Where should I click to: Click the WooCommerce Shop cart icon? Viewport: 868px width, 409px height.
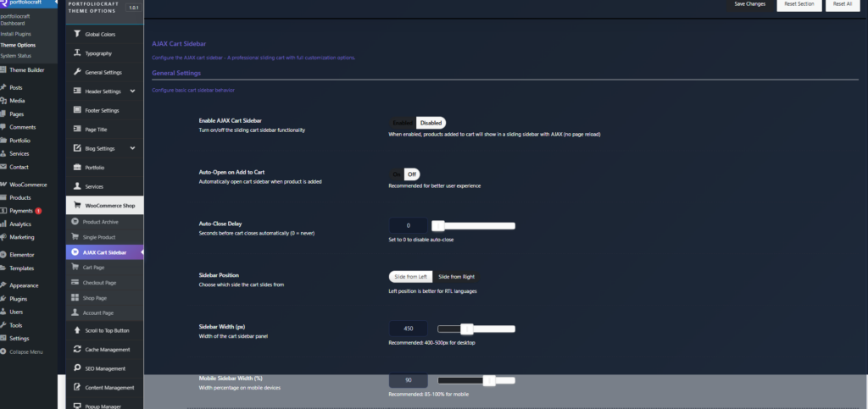77,205
